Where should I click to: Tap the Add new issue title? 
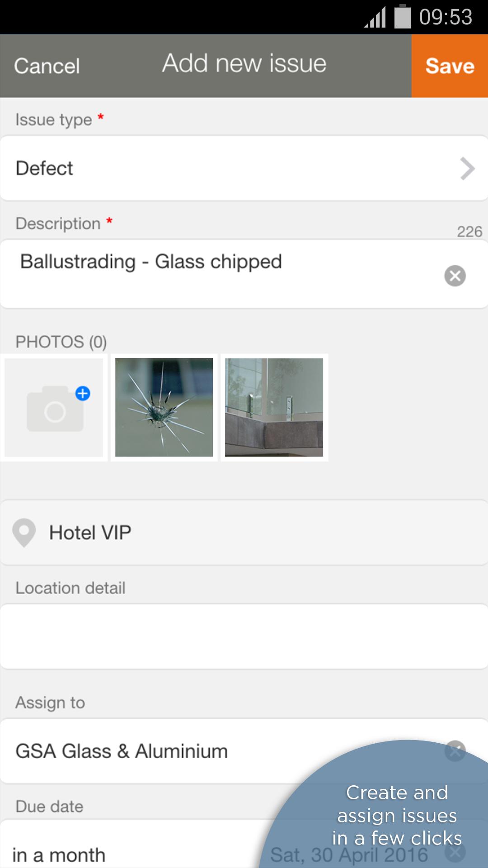point(244,63)
